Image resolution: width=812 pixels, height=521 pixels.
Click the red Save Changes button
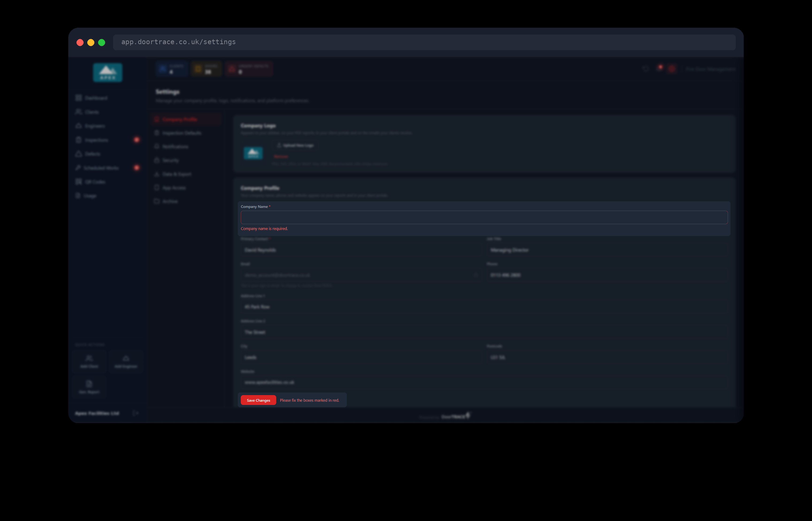click(258, 400)
